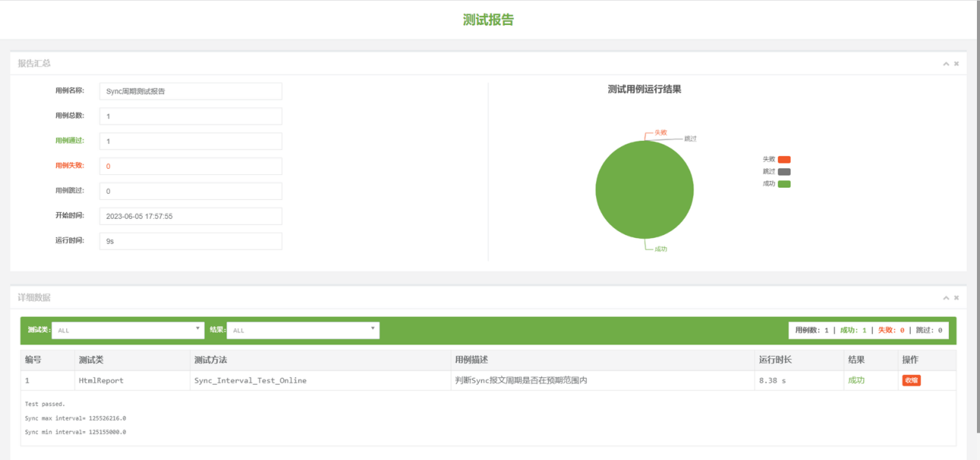Focus the 运行时间 input field
This screenshot has width=980, height=460.
pyautogui.click(x=191, y=241)
